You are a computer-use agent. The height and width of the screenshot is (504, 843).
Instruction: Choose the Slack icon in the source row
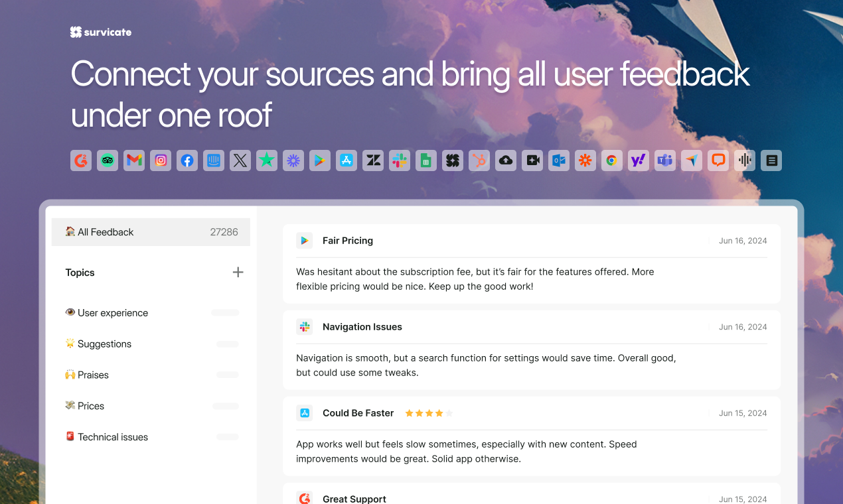[x=400, y=160]
